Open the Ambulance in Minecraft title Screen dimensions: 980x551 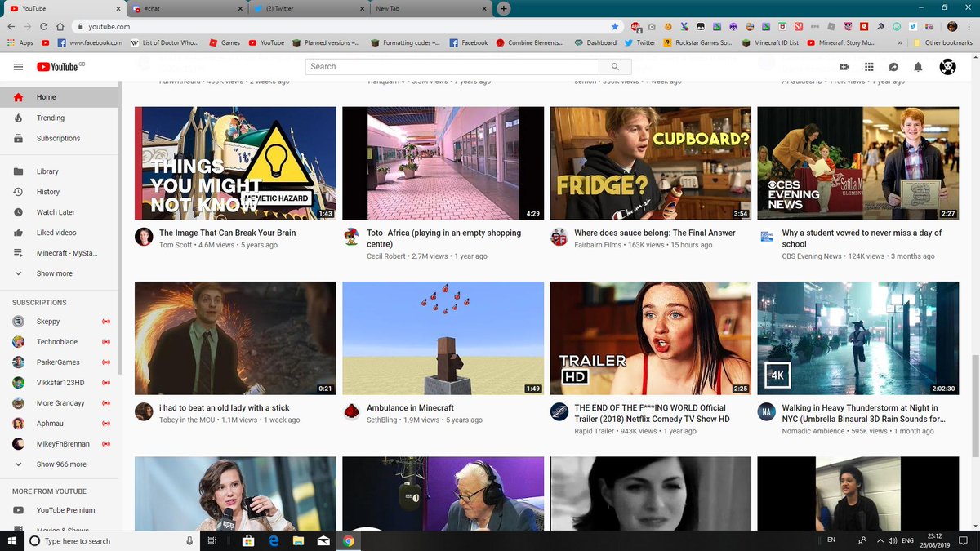click(410, 407)
